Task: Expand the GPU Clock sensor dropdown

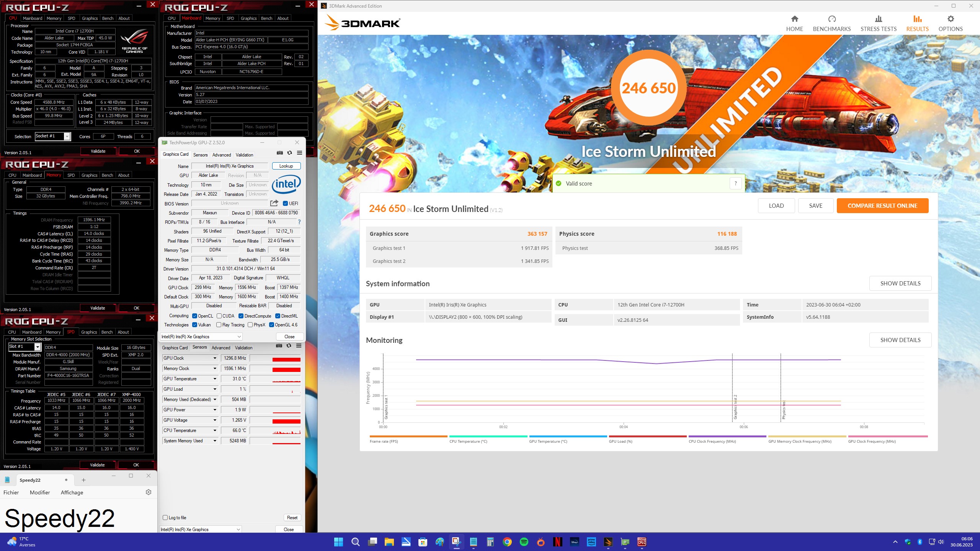Action: (215, 358)
